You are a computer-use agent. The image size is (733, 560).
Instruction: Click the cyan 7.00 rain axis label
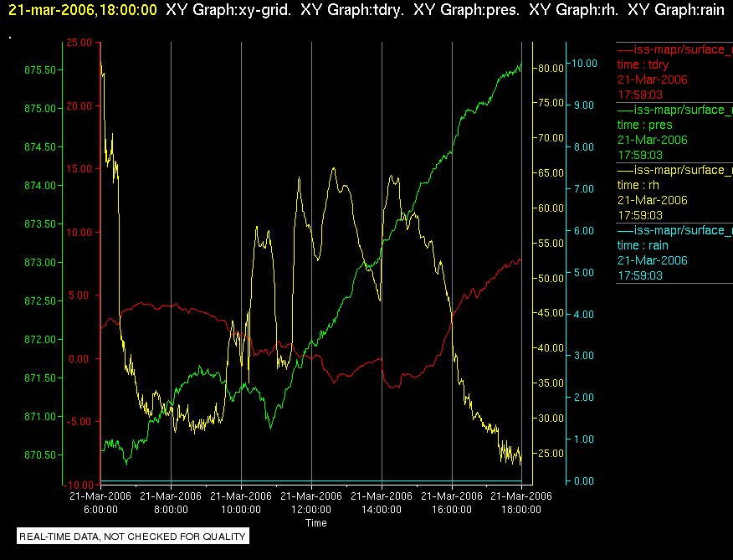coord(584,189)
